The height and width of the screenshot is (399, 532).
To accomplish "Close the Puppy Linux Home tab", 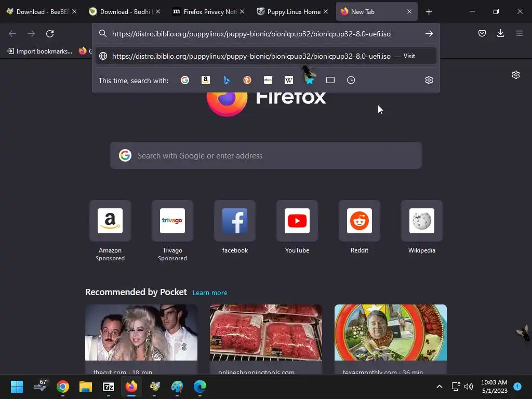I will pyautogui.click(x=326, y=11).
